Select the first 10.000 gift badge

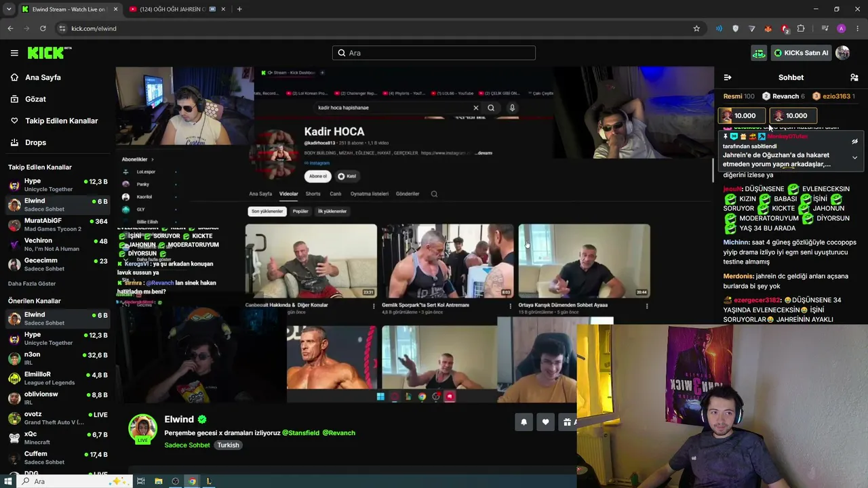pyautogui.click(x=742, y=116)
